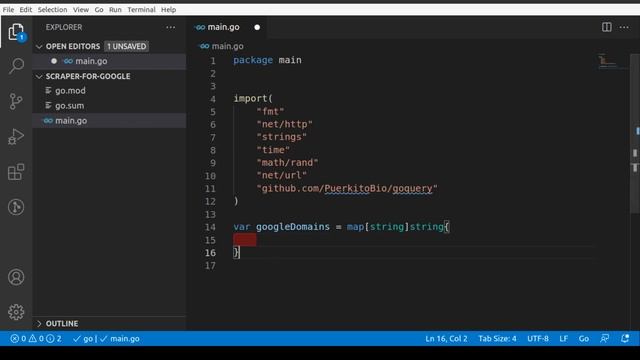
Task: Open the Edit menu
Action: (26, 9)
